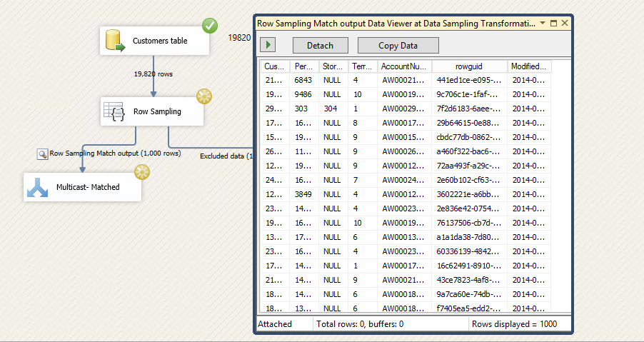
Task: Click the 'rowguid' column header
Action: (x=470, y=66)
